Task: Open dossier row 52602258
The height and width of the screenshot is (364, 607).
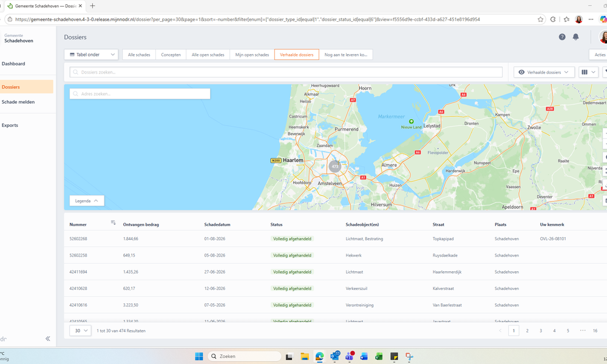Action: coord(336,255)
